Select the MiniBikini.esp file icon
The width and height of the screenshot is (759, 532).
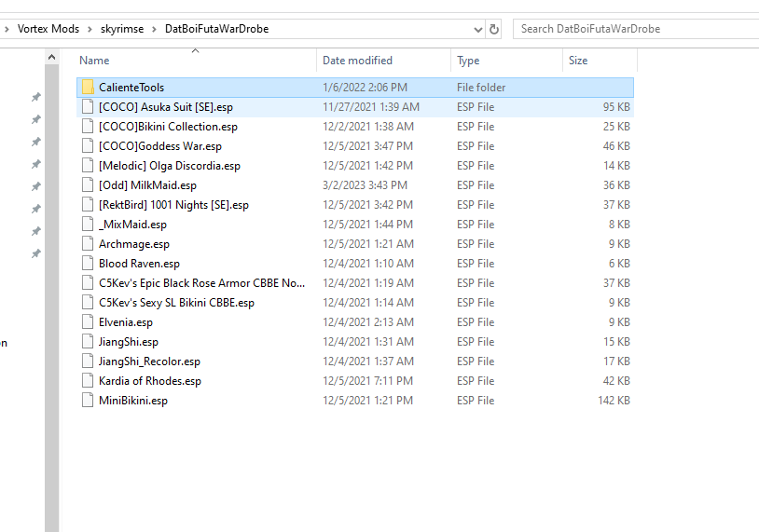(x=88, y=401)
